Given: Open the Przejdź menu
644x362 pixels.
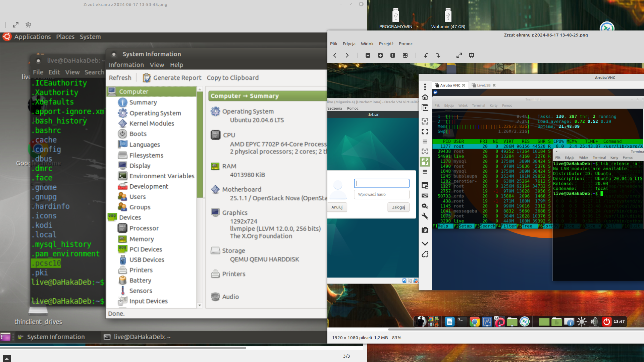Looking at the screenshot, I should (386, 44).
